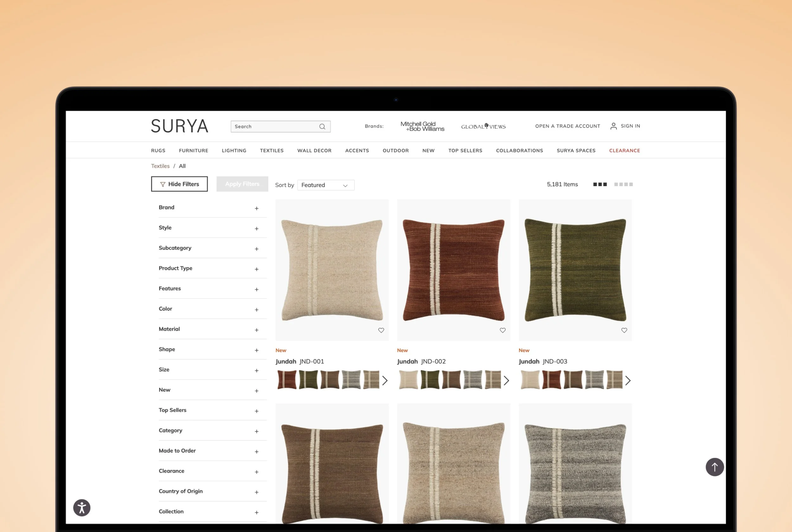
Task: Open the Clearance menu item
Action: (624, 150)
